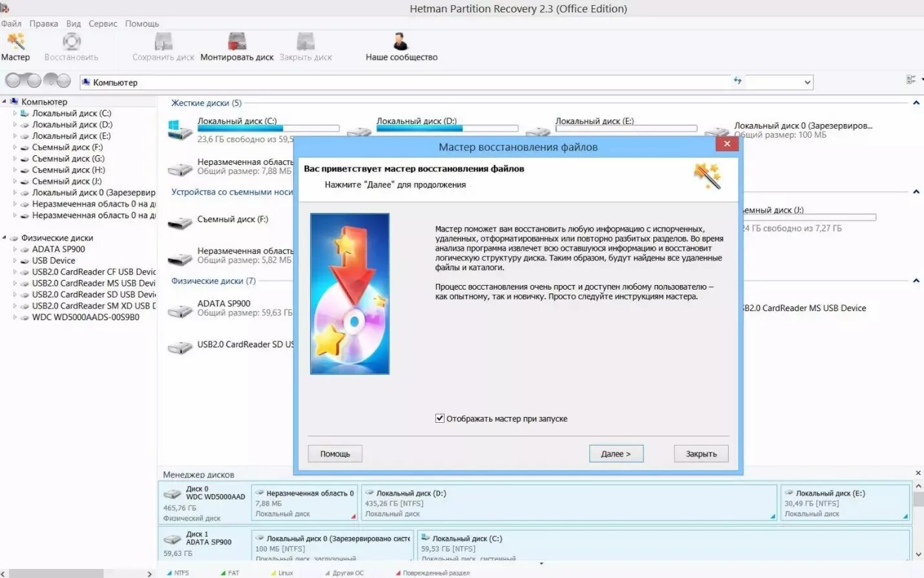Open the Правка menu
Viewport: 924px width, 578px height.
pyautogui.click(x=43, y=23)
